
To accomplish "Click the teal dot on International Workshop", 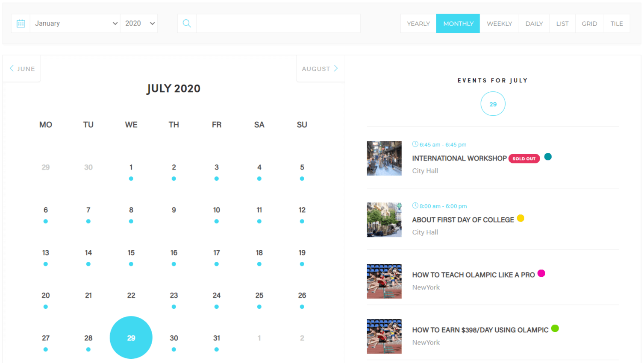I will click(548, 157).
